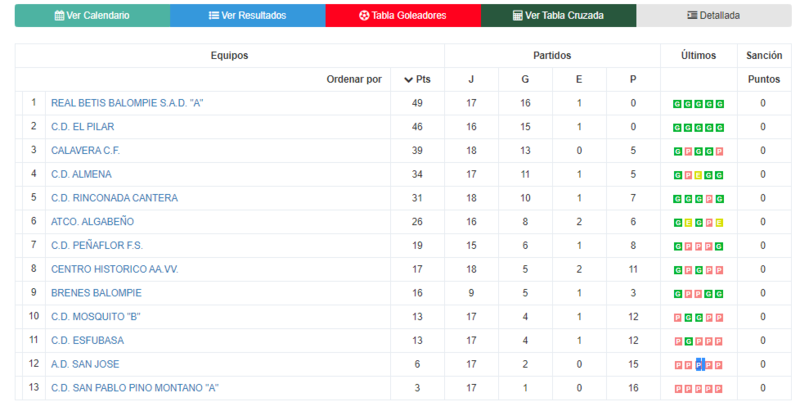This screenshot has height=411, width=800.
Task: Sort the table by column J
Action: coord(471,80)
